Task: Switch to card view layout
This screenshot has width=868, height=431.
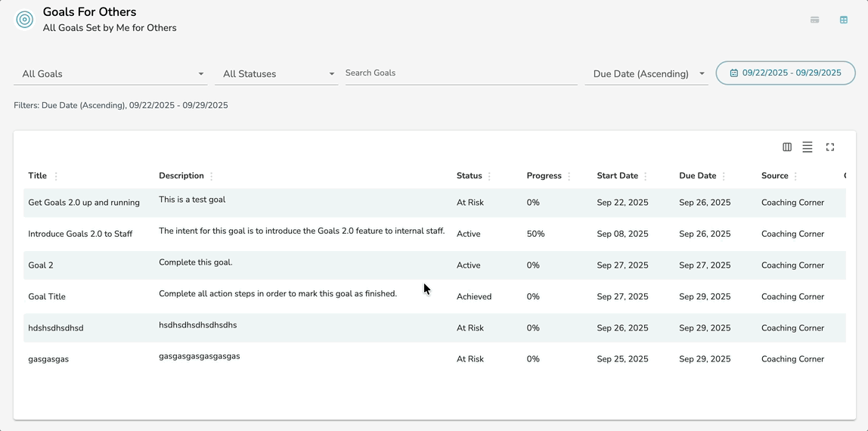Action: [x=814, y=20]
